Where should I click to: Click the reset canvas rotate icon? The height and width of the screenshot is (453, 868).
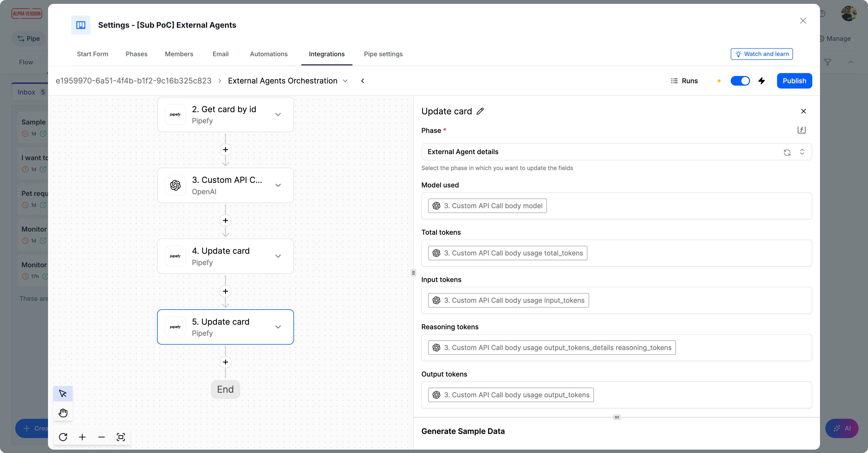pyautogui.click(x=63, y=437)
